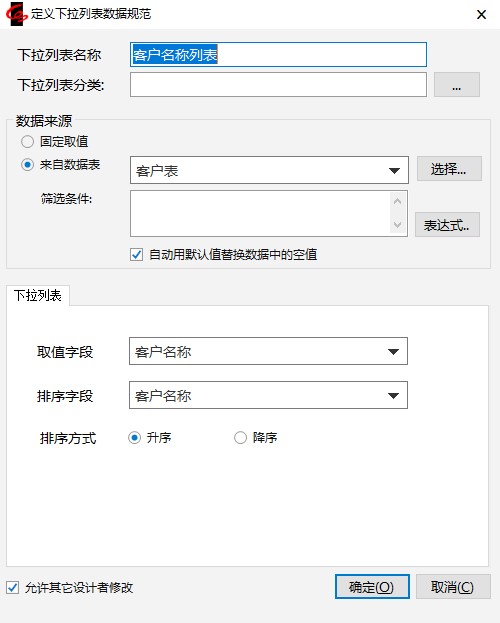Click the red app logo in title bar

16,14
